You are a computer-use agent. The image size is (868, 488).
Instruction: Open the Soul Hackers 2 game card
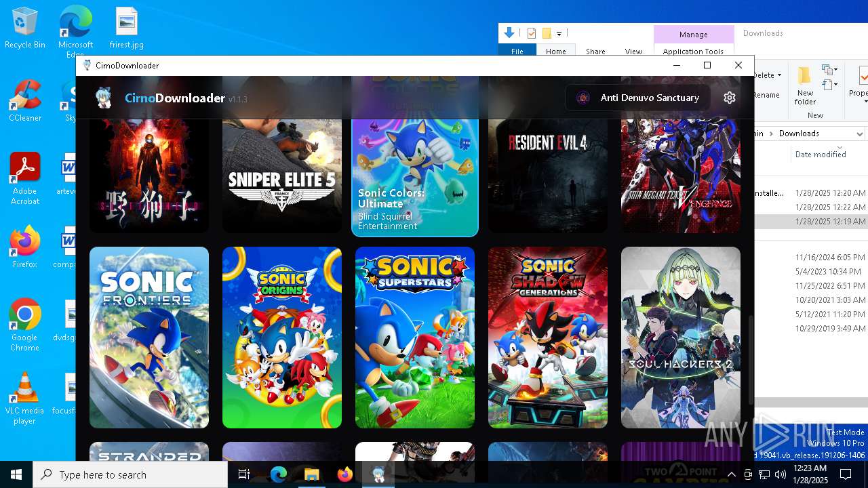click(x=681, y=338)
